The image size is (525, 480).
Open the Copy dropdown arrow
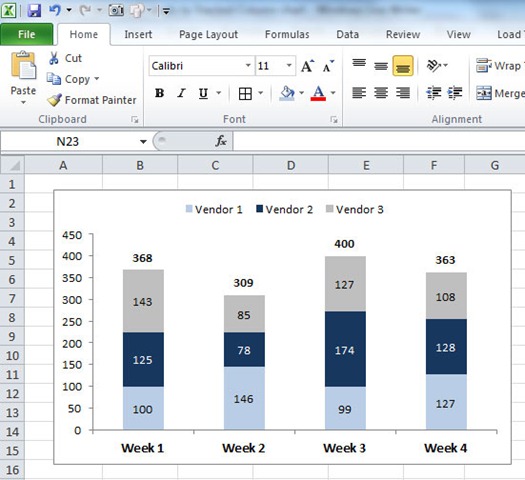tap(97, 79)
